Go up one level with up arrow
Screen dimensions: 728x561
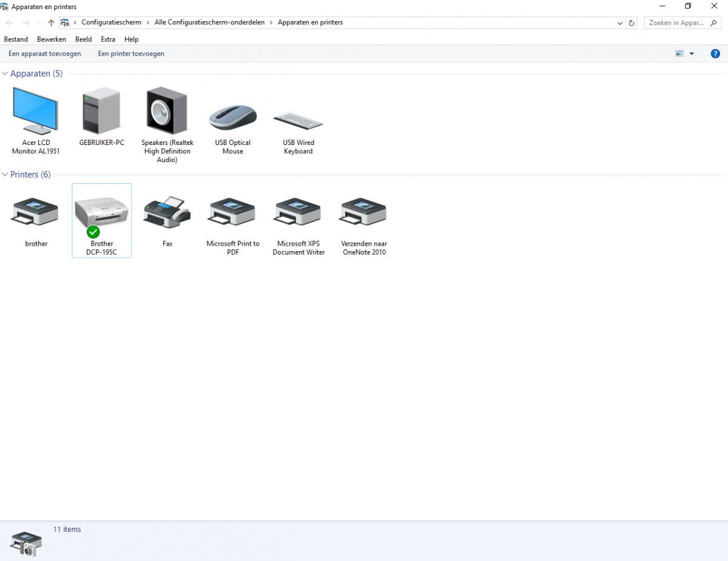tap(51, 22)
